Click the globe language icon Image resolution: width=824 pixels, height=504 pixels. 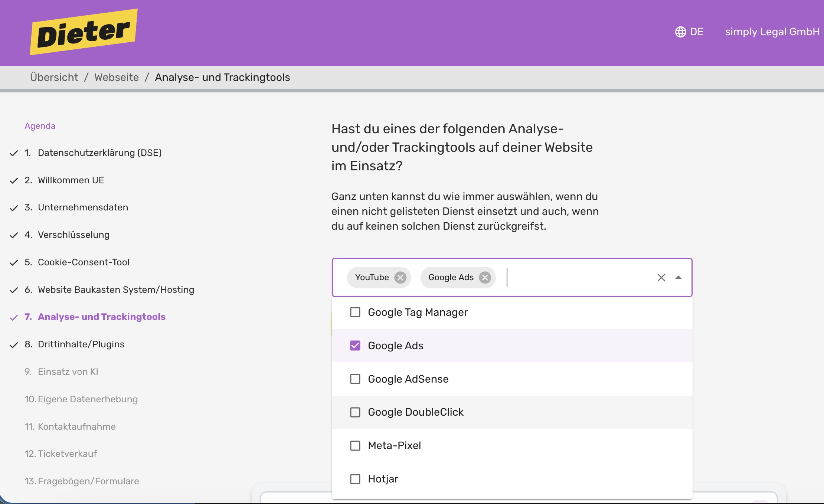[x=680, y=32]
